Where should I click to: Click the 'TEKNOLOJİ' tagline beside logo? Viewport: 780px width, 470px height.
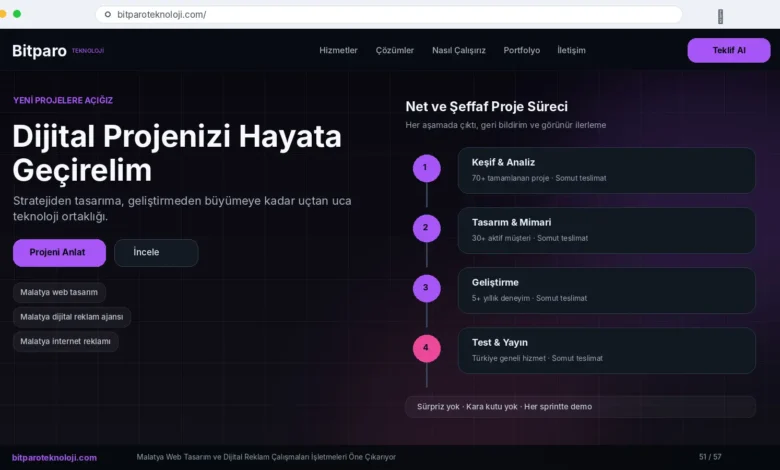coord(88,51)
